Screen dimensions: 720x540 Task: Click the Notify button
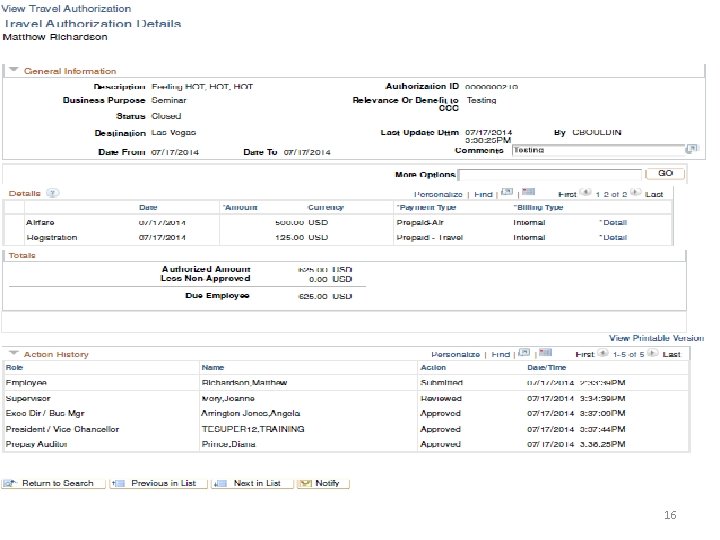pyautogui.click(x=323, y=484)
